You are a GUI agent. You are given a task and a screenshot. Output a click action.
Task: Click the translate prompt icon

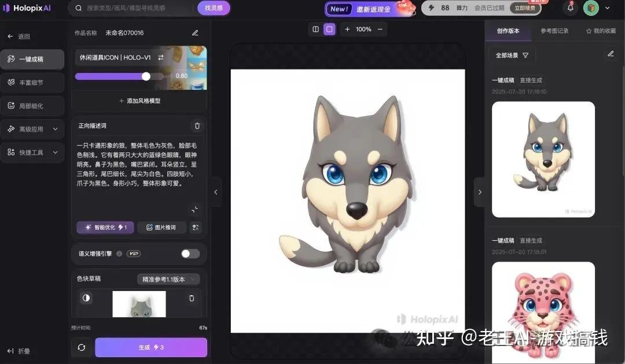pos(196,227)
